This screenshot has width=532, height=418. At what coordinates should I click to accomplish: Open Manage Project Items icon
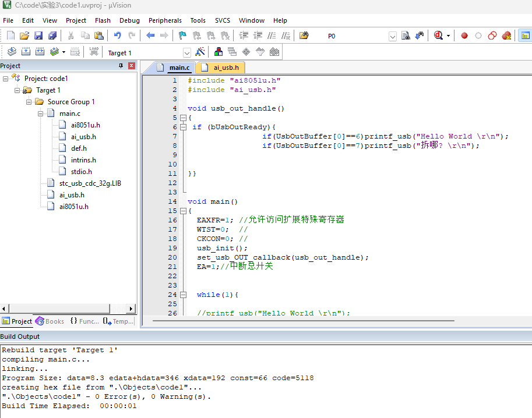tap(219, 52)
